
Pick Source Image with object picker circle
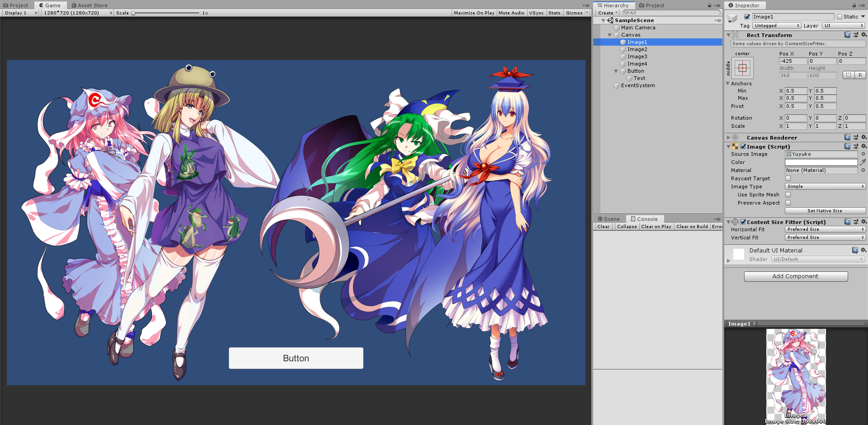[863, 154]
